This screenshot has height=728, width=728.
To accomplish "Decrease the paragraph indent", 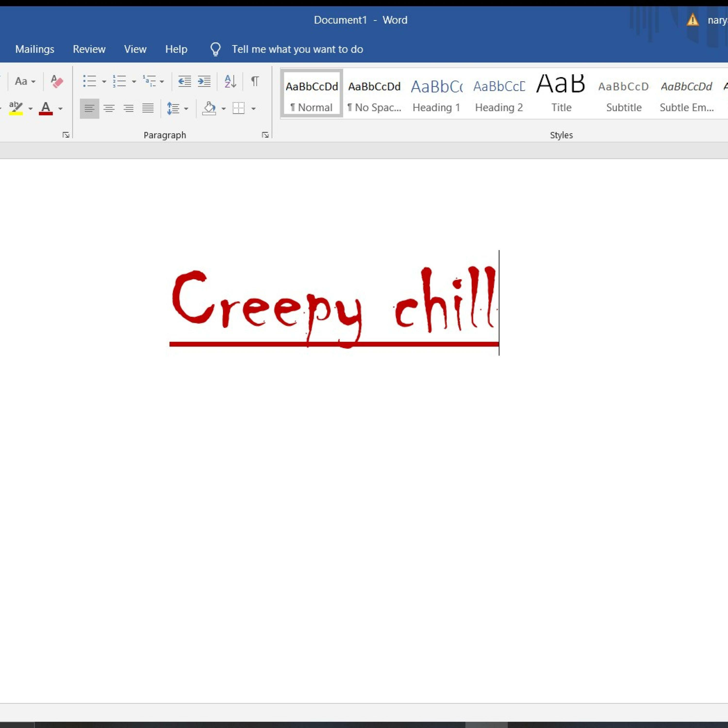I will pyautogui.click(x=184, y=81).
